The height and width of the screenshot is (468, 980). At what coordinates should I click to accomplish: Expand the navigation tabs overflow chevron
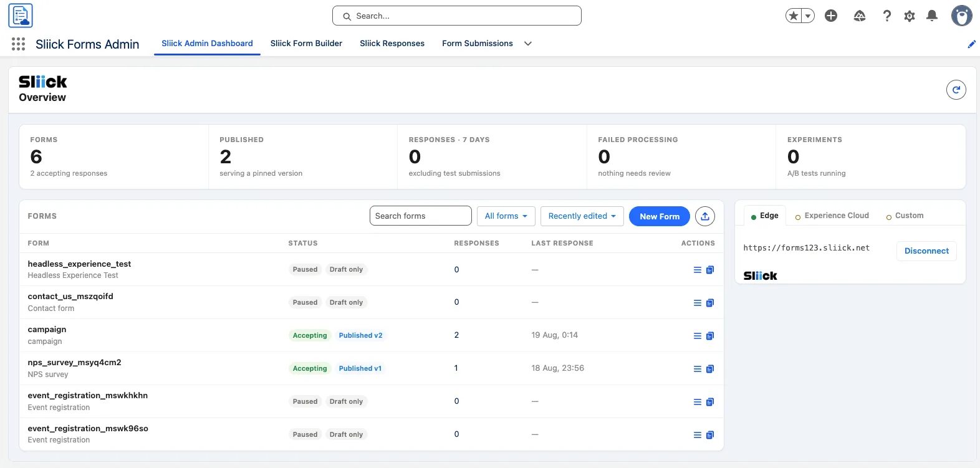tap(527, 44)
